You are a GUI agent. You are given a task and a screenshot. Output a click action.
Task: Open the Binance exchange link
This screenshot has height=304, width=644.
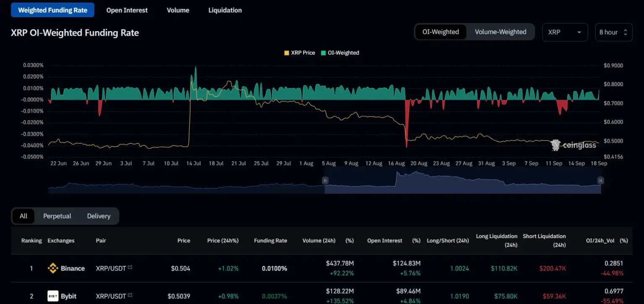(x=73, y=268)
